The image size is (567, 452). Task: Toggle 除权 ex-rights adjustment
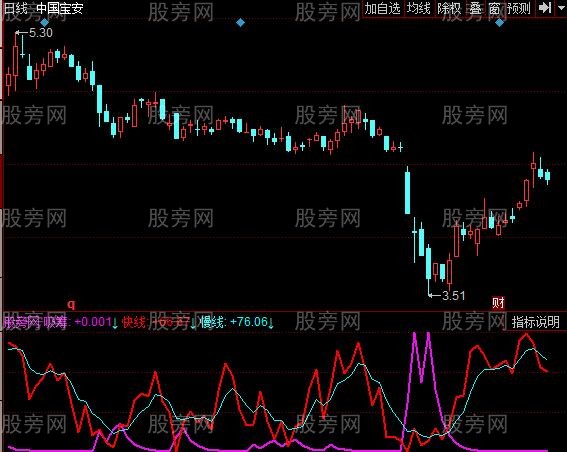(x=449, y=8)
